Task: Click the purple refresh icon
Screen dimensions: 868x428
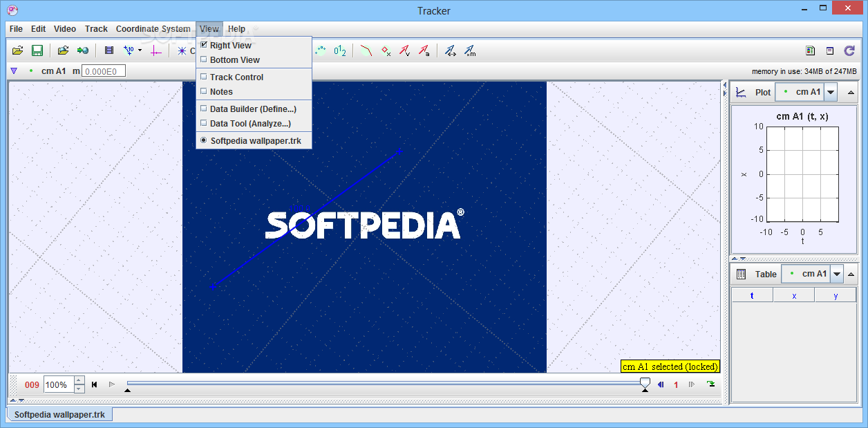Action: [x=849, y=50]
